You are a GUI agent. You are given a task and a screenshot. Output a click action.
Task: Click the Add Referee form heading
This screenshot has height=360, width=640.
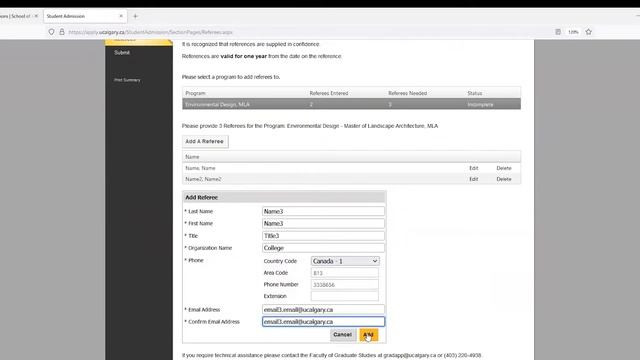tap(202, 198)
